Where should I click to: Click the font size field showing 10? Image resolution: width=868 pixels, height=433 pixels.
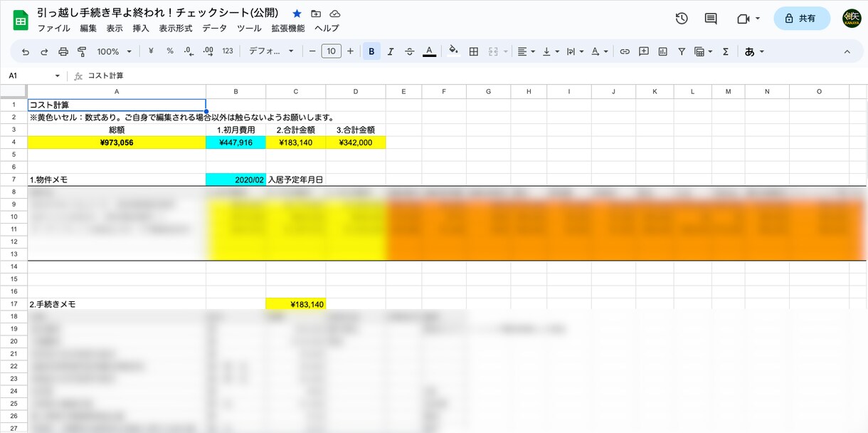click(x=331, y=51)
